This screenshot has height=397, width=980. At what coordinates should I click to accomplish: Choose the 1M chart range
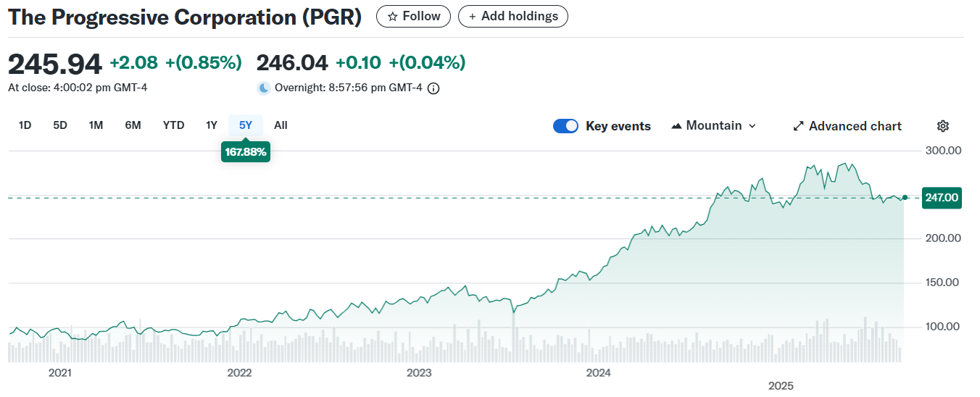click(x=96, y=125)
